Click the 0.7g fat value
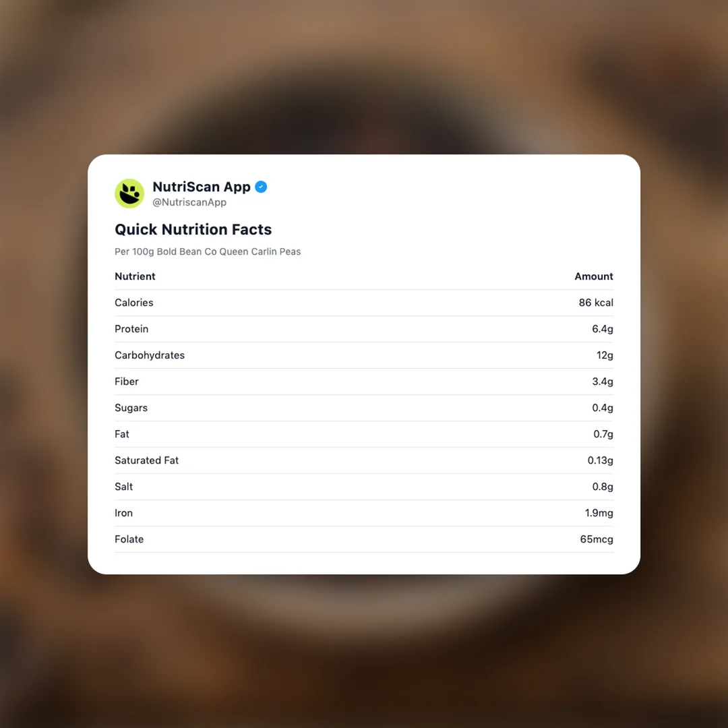 point(603,434)
